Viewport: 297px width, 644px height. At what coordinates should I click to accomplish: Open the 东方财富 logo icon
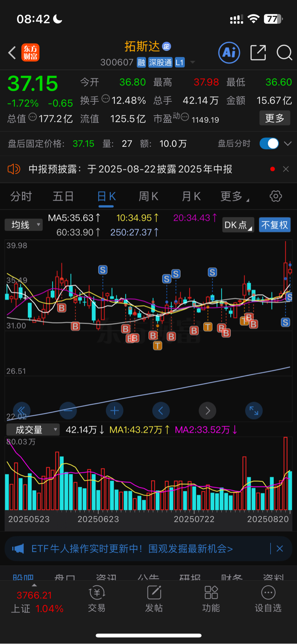(x=30, y=53)
